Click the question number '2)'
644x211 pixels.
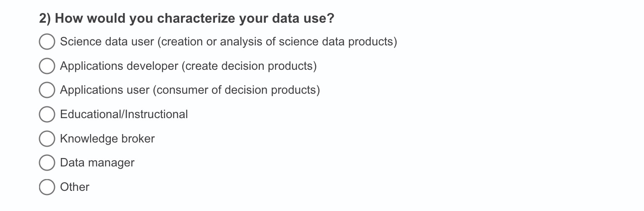45,19
